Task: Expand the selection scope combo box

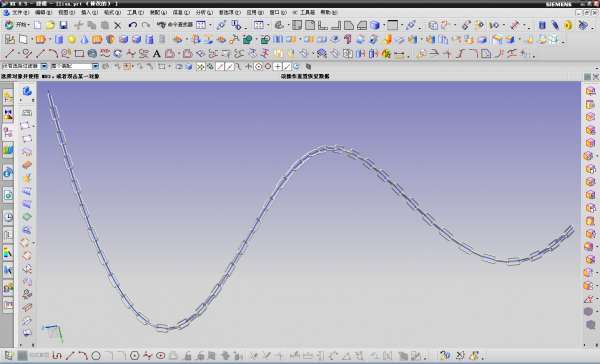Action: tap(74, 66)
